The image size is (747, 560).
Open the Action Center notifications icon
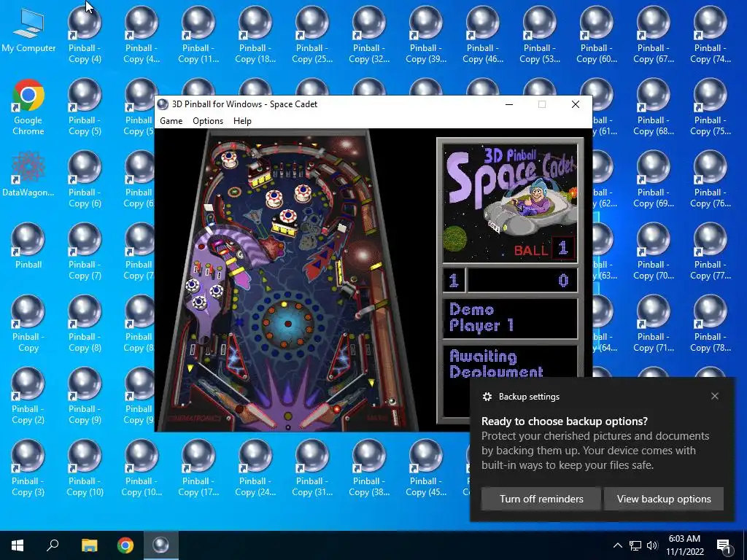724,545
